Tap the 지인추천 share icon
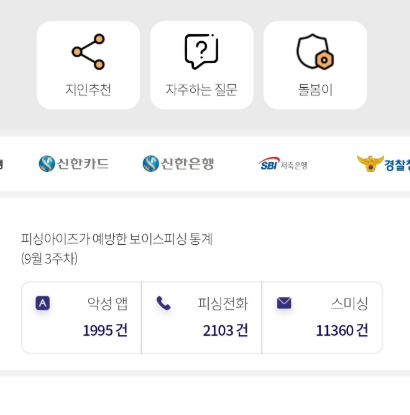Viewport: 410px width, 415px height. tap(88, 52)
